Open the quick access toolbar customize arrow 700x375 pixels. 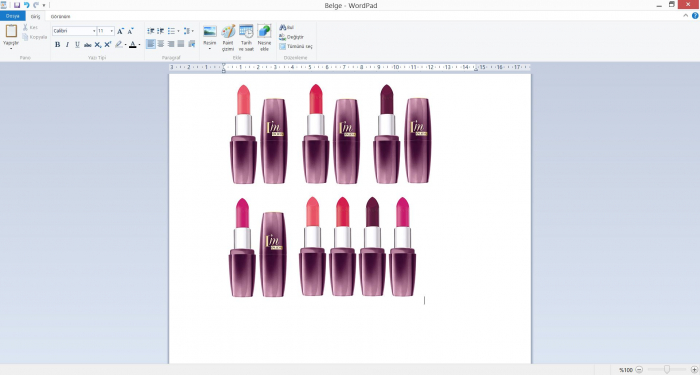click(x=44, y=5)
